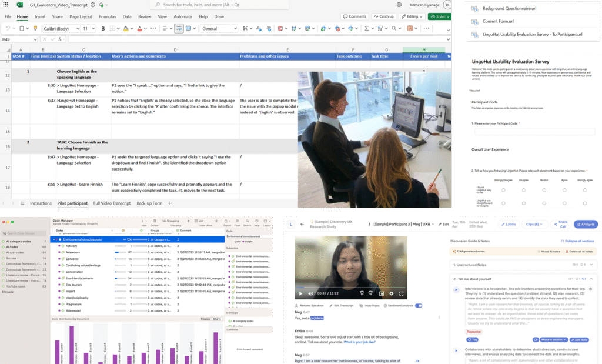602x364 pixels.
Task: Open the Page Layout tab in Excel
Action: pos(81,16)
